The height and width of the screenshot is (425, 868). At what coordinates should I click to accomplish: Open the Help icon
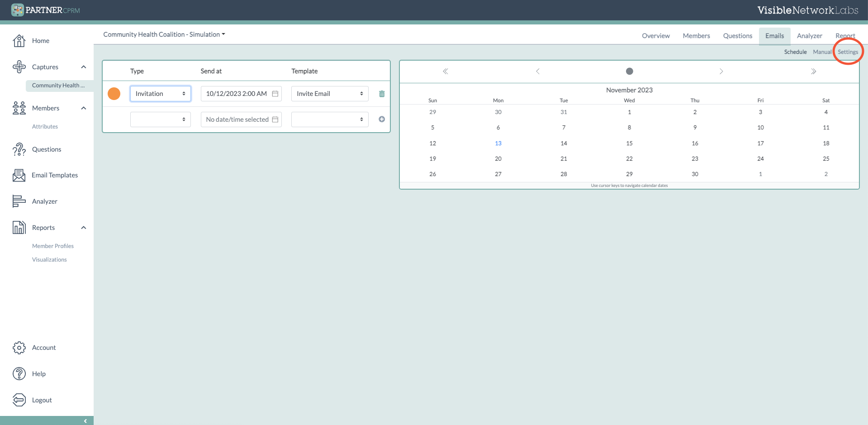tap(19, 373)
